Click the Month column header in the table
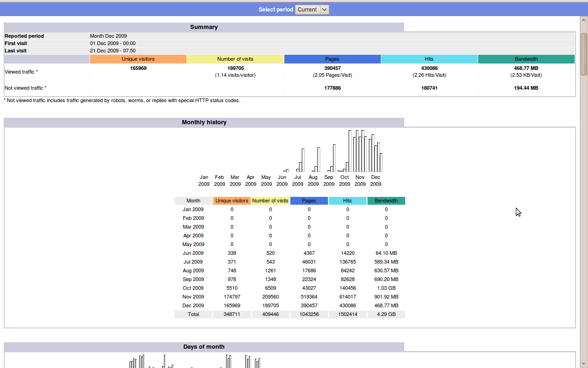 193,201
